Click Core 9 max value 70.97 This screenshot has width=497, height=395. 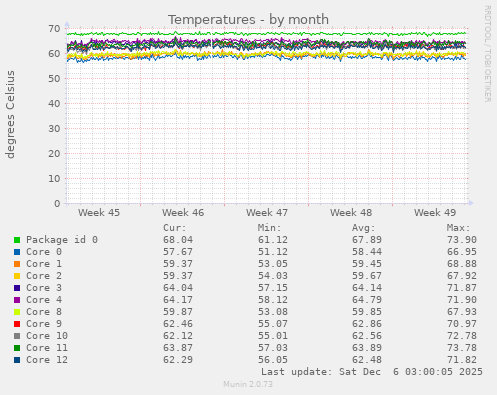click(462, 324)
